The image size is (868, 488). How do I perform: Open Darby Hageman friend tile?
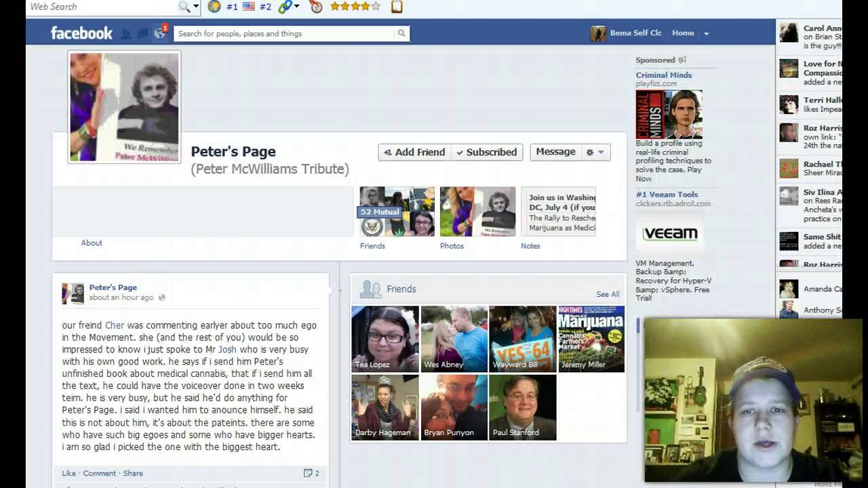[x=385, y=407]
